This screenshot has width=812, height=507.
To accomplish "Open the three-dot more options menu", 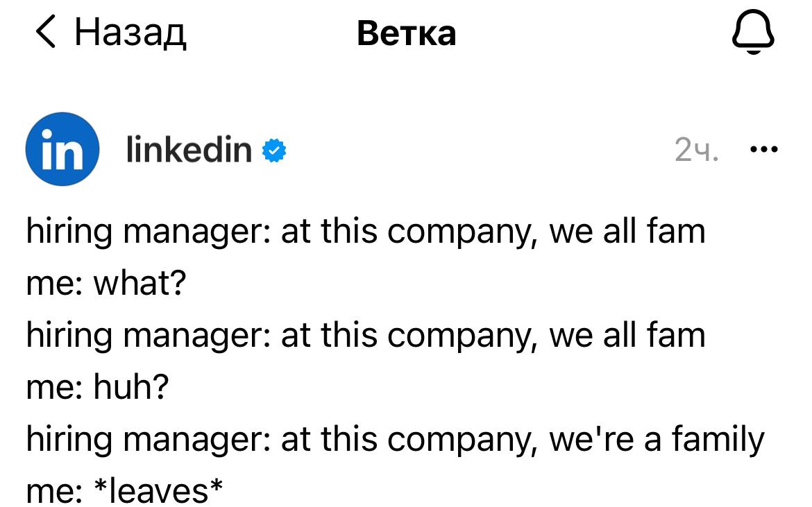I will (x=765, y=149).
